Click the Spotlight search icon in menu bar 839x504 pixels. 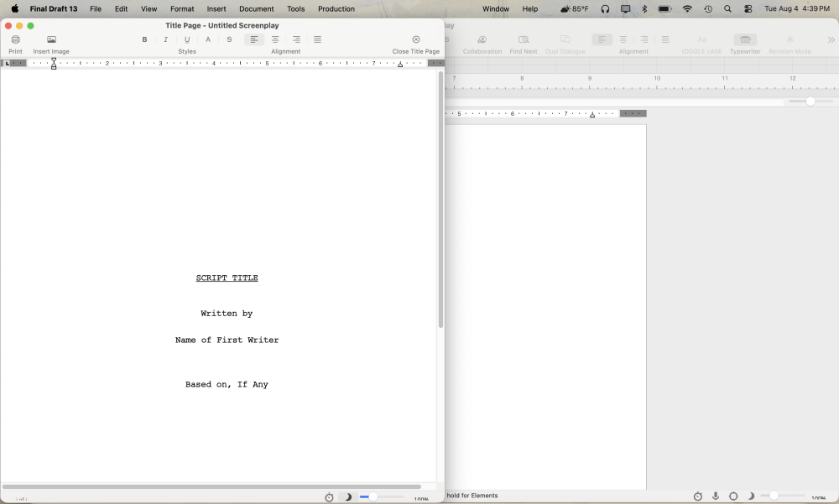pos(727,8)
